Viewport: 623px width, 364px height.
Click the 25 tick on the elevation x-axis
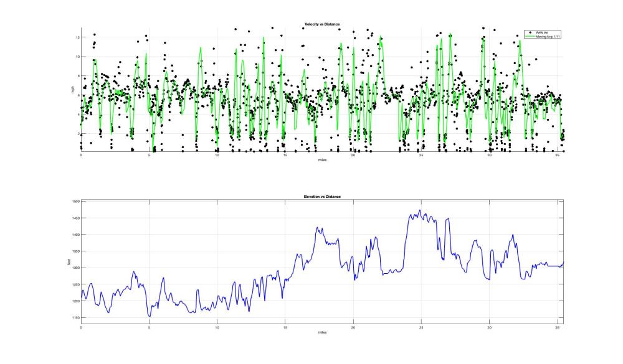pos(421,327)
